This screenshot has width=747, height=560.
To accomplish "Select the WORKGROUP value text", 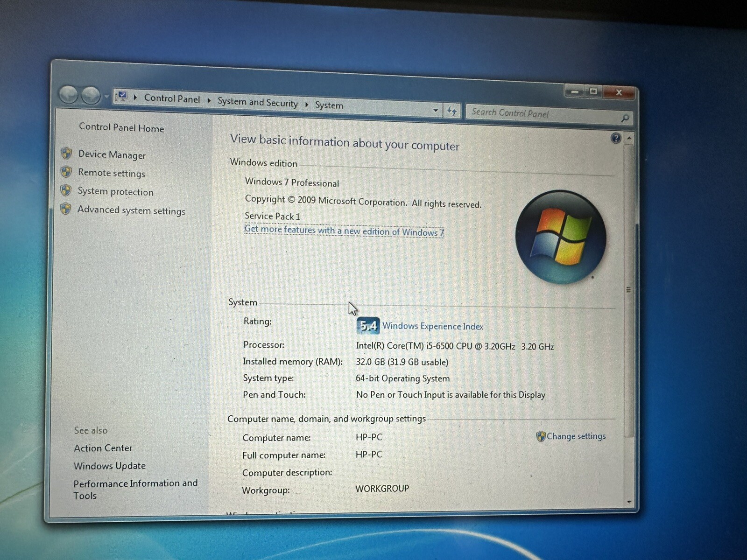I will [382, 489].
